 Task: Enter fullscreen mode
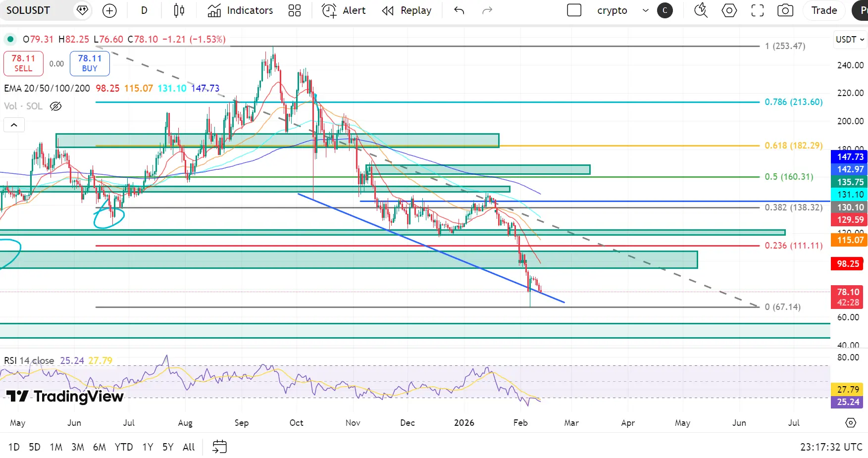click(758, 10)
